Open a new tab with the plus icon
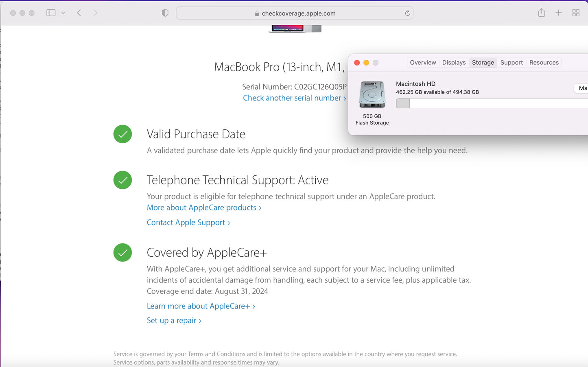Viewport: 588px width, 367px height. (x=559, y=13)
